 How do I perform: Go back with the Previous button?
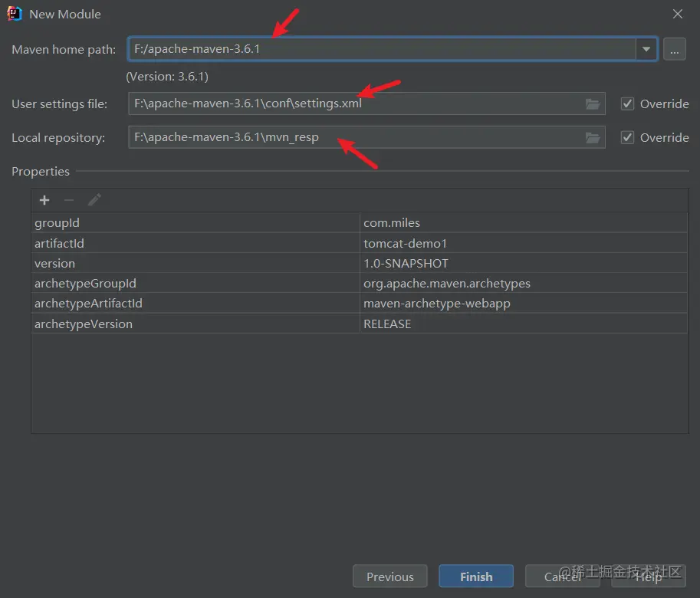point(389,576)
